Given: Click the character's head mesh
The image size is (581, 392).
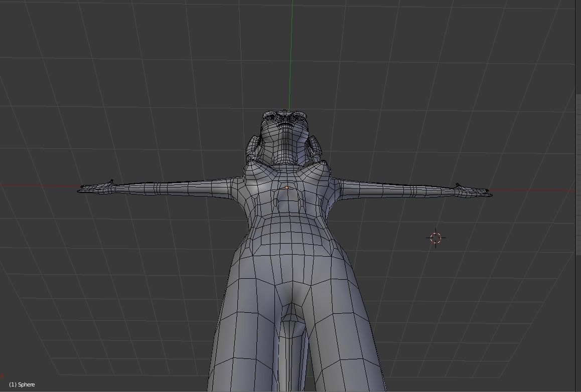Looking at the screenshot, I should (284, 136).
